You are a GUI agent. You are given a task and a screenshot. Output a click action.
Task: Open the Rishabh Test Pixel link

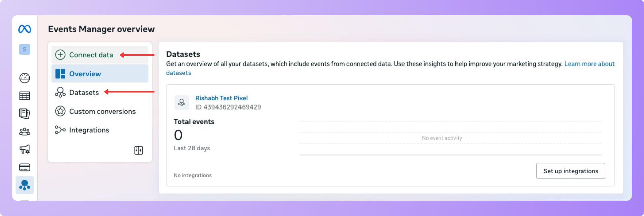click(x=221, y=98)
